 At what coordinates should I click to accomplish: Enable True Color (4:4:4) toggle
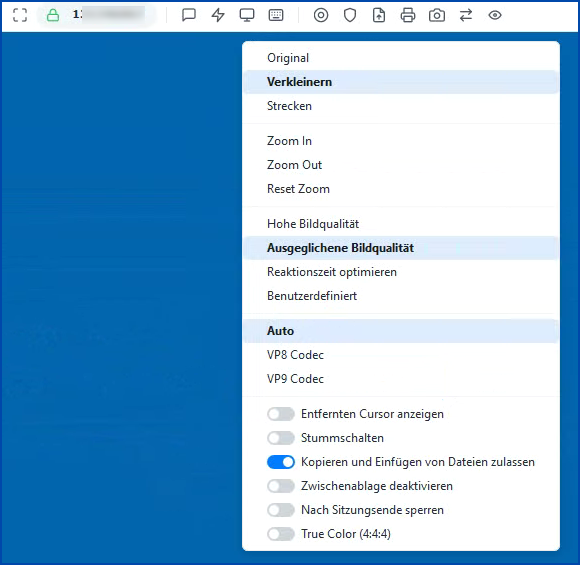(x=281, y=534)
